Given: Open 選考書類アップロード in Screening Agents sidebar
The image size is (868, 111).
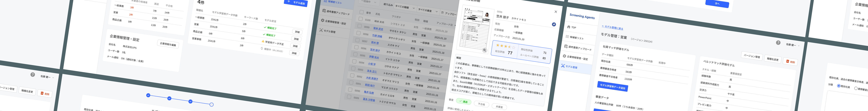Looking at the screenshot, I should pyautogui.click(x=578, y=48).
